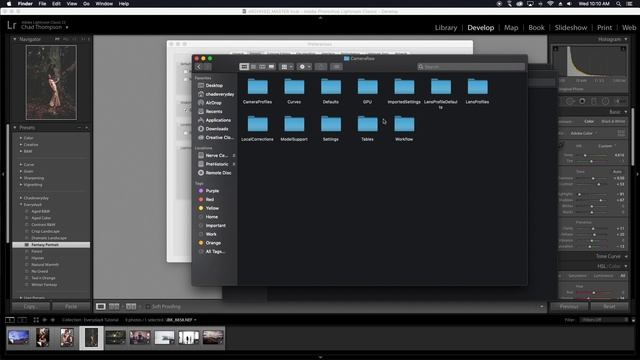Go back in Finder window

click(x=199, y=67)
